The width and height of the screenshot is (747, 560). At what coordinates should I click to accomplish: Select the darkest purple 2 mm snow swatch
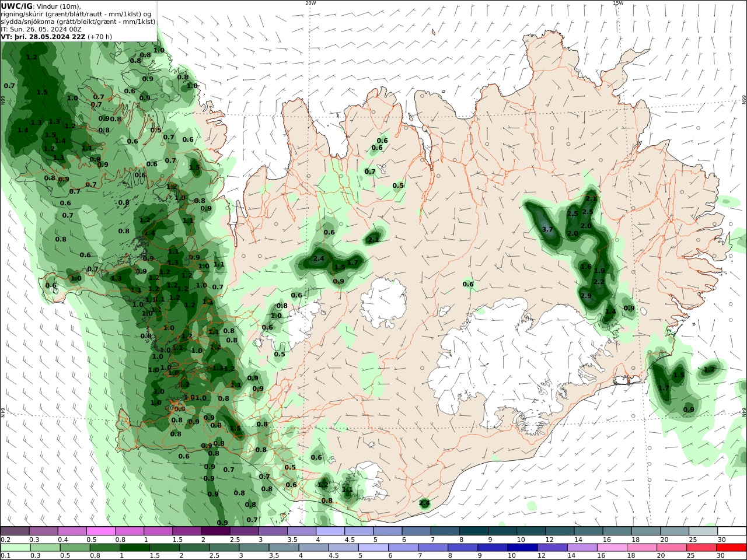(x=215, y=531)
